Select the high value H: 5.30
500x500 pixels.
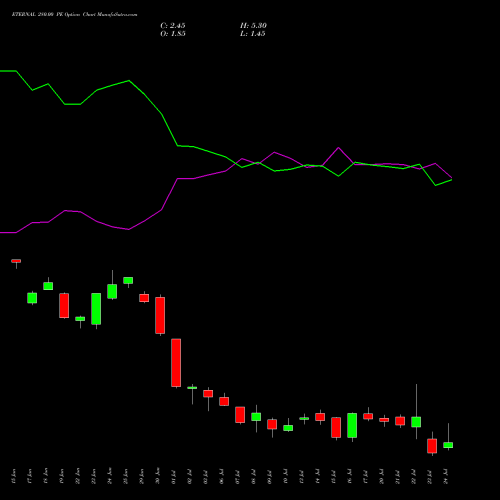point(253,26)
